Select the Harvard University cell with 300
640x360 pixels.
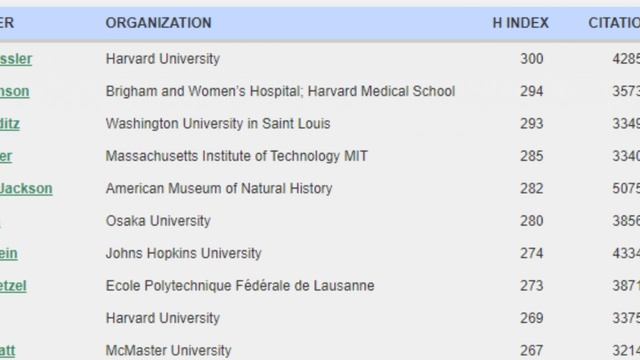coord(163,59)
